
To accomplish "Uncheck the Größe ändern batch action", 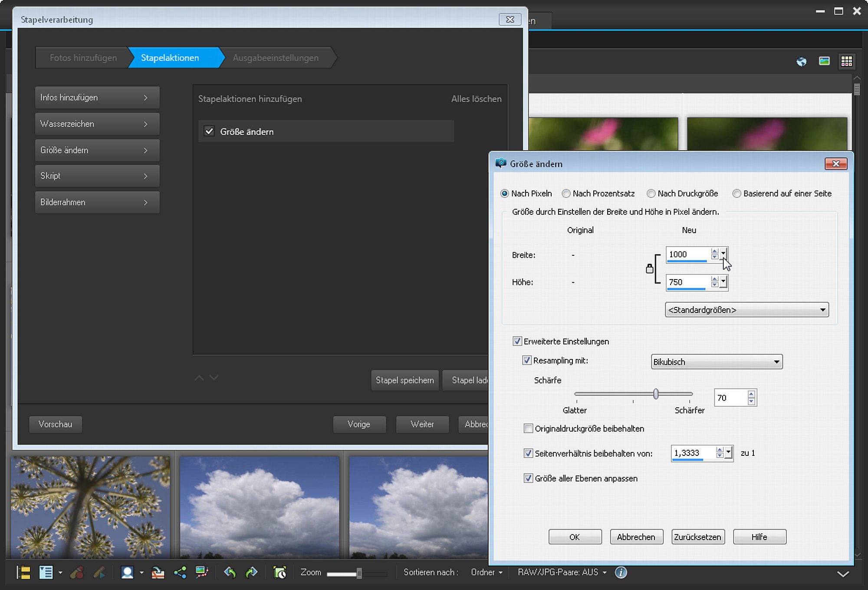I will coord(209,131).
